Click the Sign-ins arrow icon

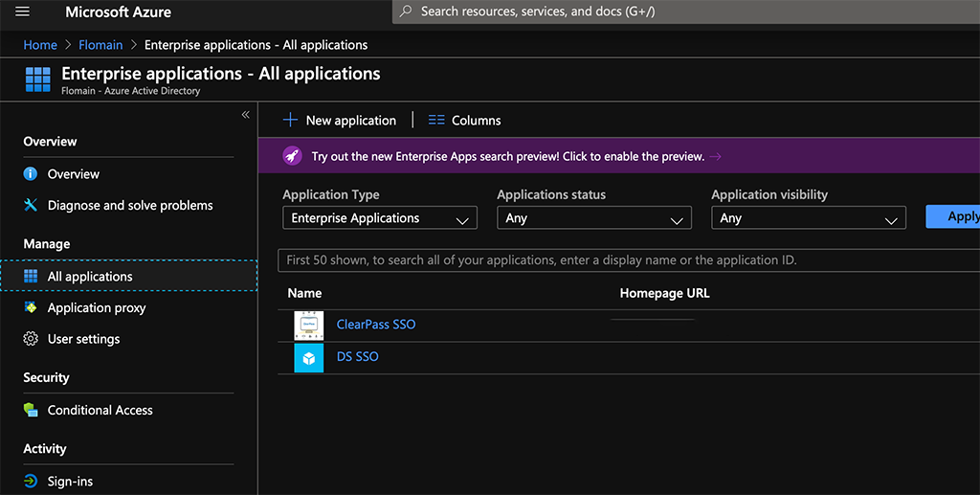pyautogui.click(x=30, y=482)
